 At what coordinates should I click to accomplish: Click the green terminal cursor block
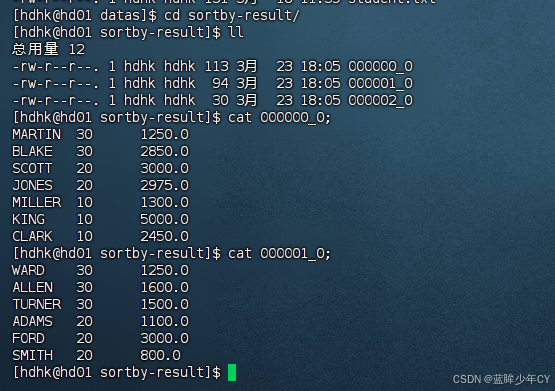tap(232, 372)
